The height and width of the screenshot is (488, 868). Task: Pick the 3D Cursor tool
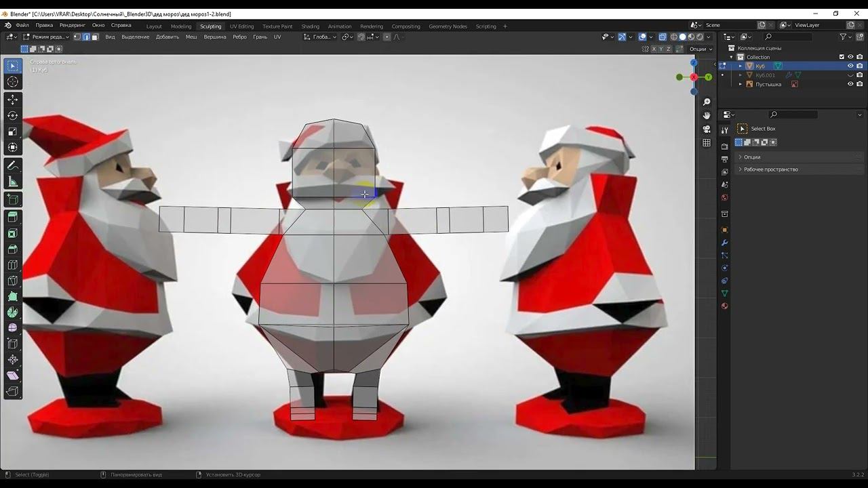point(12,82)
